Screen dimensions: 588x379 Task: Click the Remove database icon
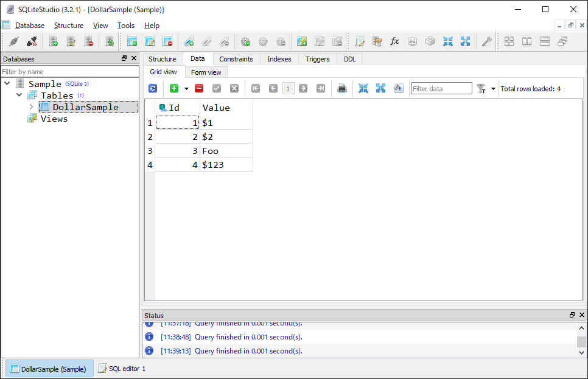[88, 41]
